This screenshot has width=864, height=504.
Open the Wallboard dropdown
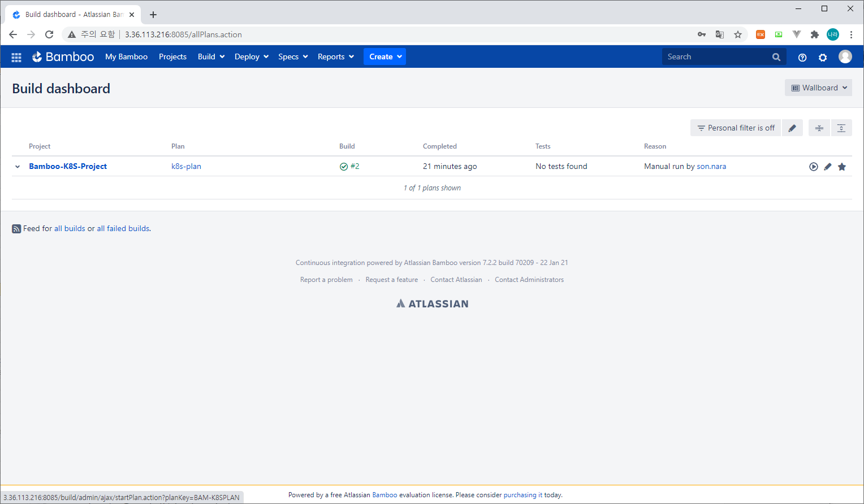(818, 88)
